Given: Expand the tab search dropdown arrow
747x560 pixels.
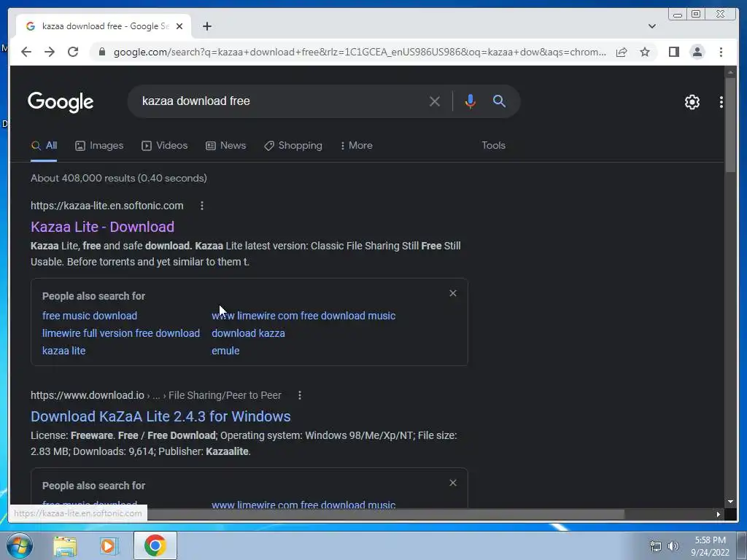Looking at the screenshot, I should [651, 26].
